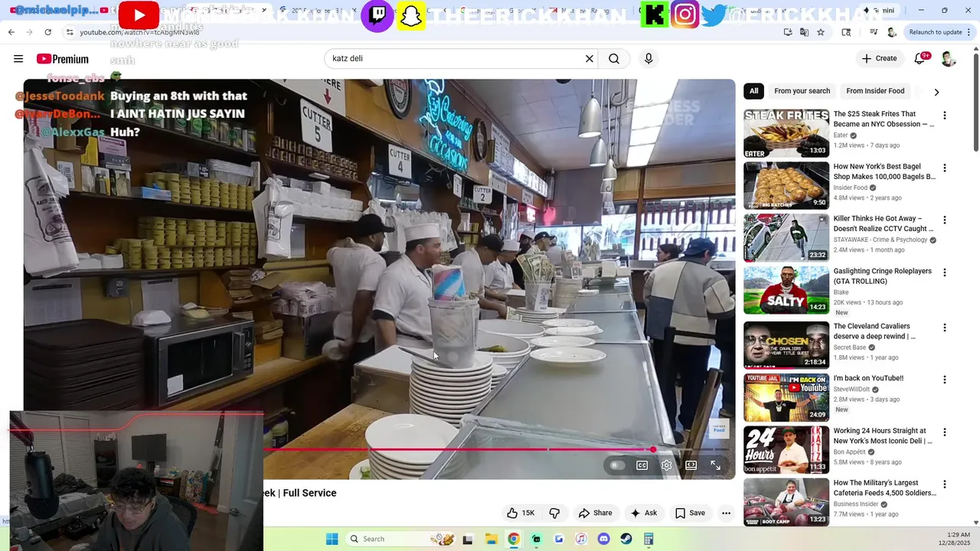Open Discord from the taskbar
980x551 pixels.
tap(603, 539)
